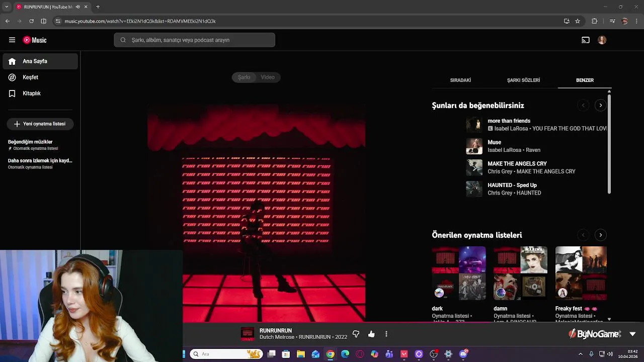Image resolution: width=644 pixels, height=362 pixels.
Task: Open the browser extensions puzzle icon
Action: click(595, 21)
